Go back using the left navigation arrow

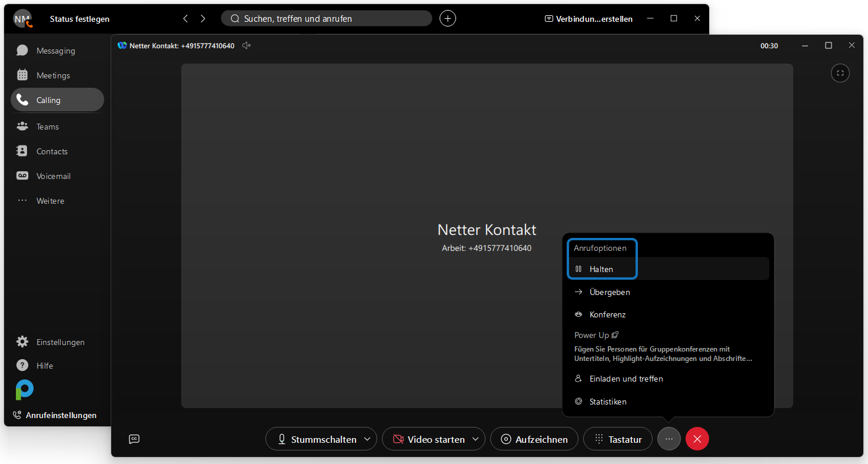tap(186, 19)
